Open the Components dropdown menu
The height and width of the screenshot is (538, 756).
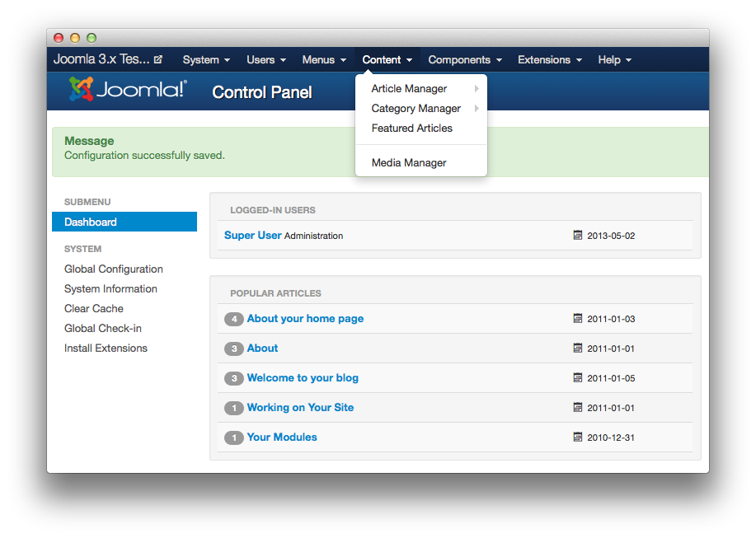click(x=465, y=59)
